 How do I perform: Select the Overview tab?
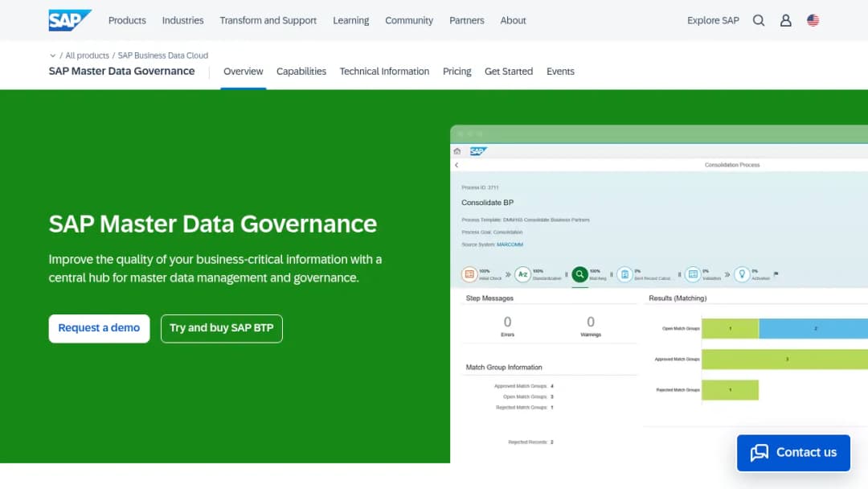point(243,72)
